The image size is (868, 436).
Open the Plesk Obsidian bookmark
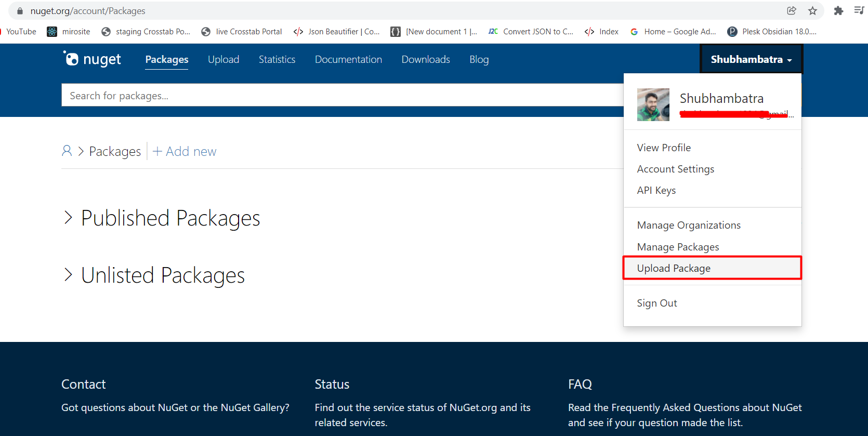772,32
